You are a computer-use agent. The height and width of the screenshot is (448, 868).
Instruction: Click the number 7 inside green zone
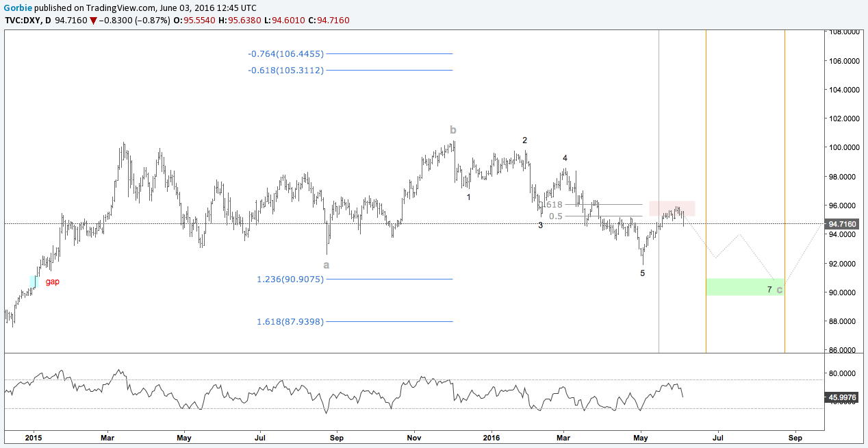769,290
